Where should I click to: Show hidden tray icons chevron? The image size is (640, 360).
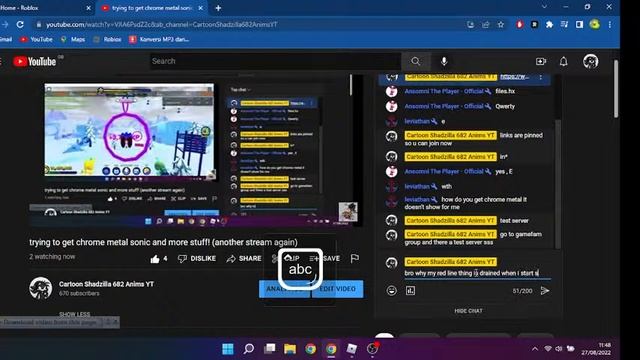pyautogui.click(x=535, y=349)
